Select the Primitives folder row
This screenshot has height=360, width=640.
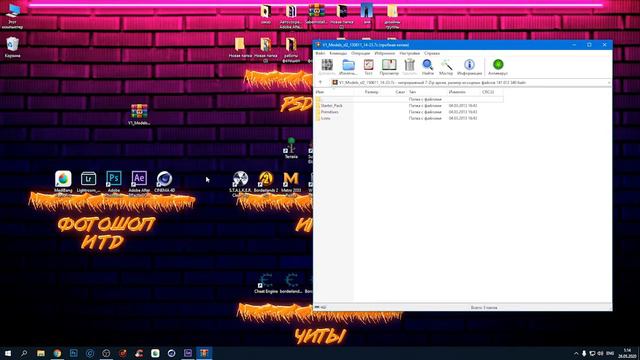click(x=409, y=112)
